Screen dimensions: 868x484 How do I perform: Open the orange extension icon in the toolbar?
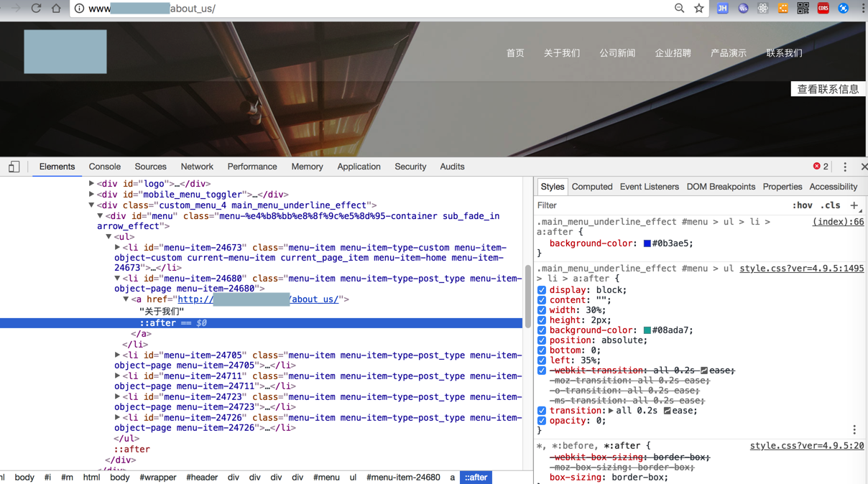783,9
